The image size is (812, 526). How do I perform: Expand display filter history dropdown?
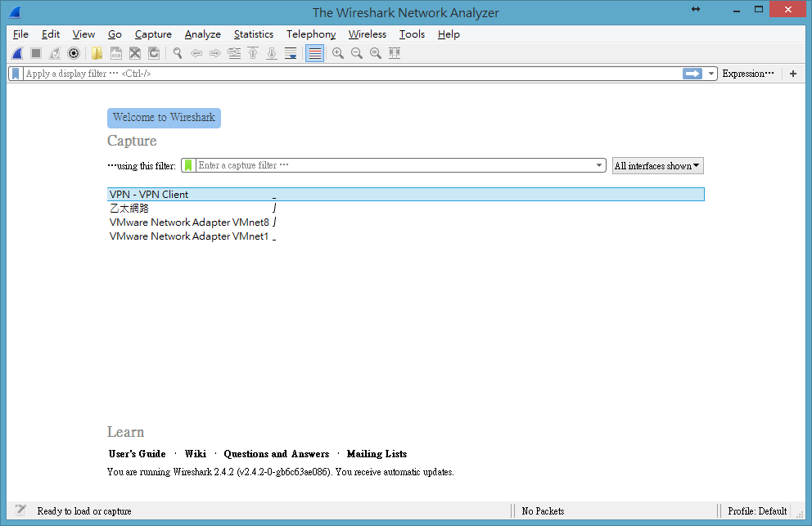(x=711, y=74)
